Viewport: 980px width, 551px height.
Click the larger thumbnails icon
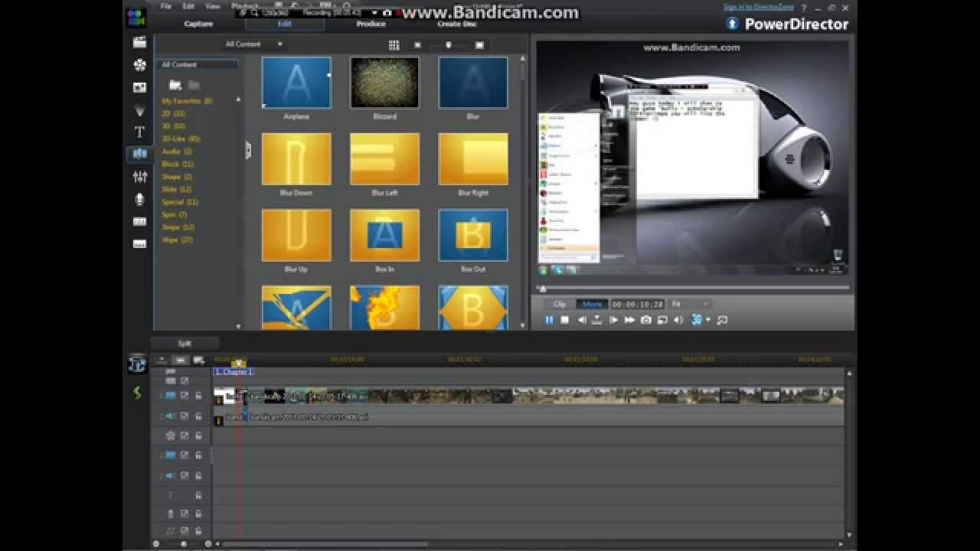pos(479,45)
